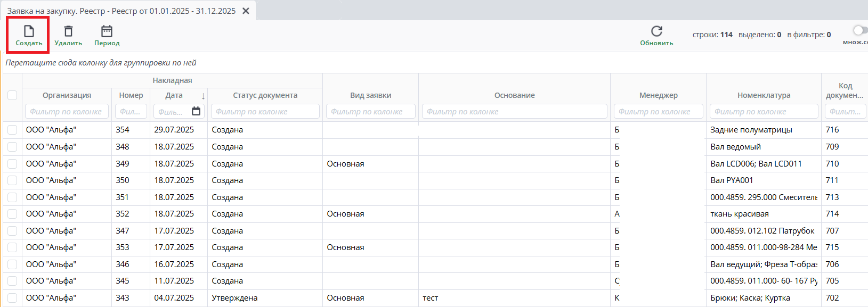Screen dimensions: 868x307
Task: Toggle the множ. switch on the toolbar
Action: [859, 30]
